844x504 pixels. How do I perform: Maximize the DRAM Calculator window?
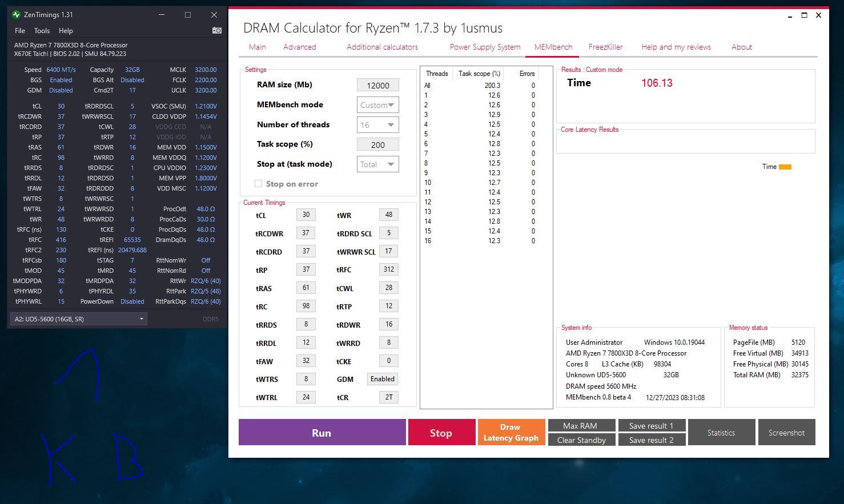coord(804,15)
